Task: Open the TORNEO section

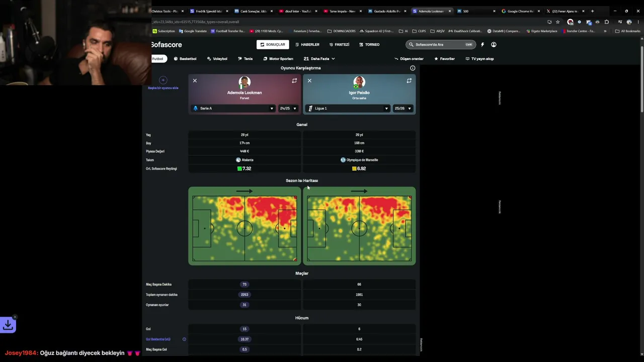Action: point(369,45)
